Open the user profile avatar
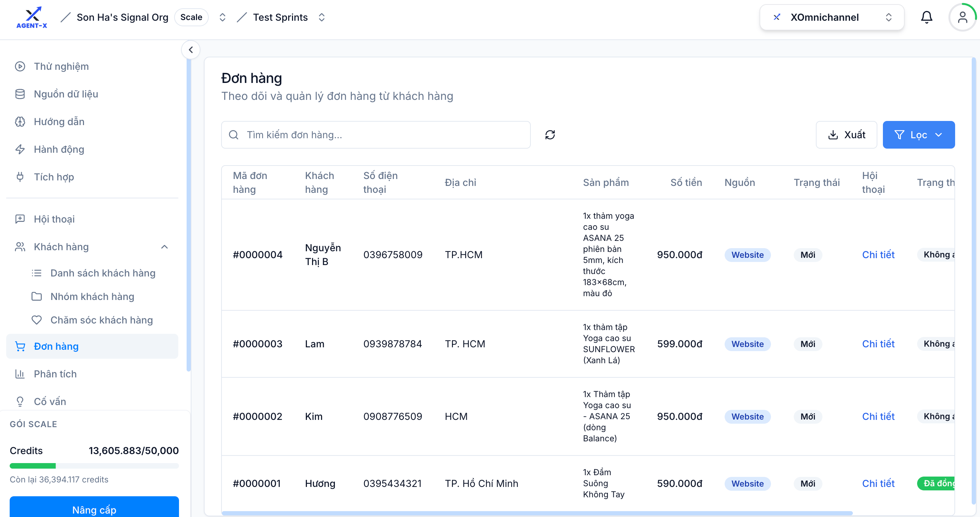980x517 pixels. click(962, 17)
